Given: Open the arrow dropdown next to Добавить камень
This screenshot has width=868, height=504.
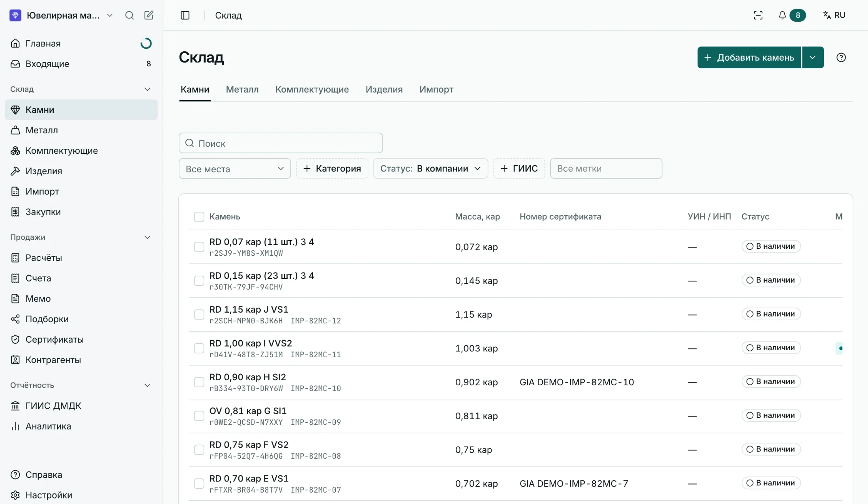Looking at the screenshot, I should click(813, 58).
